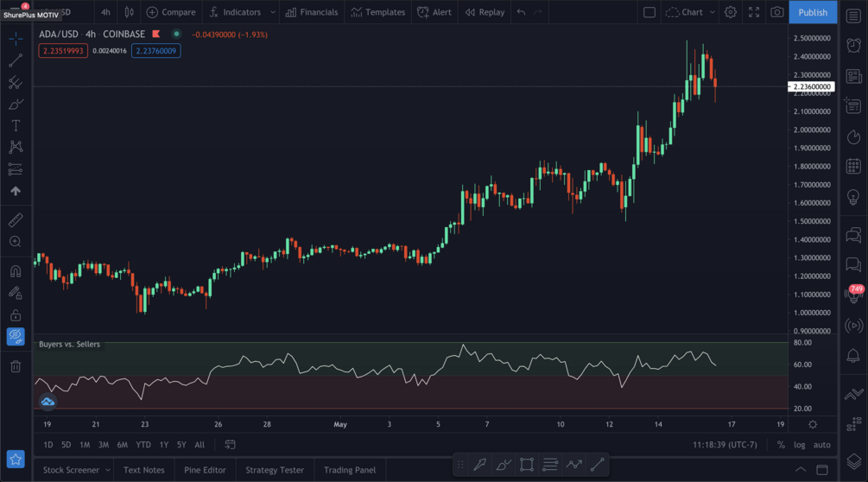Open chart settings gear in top toolbar
The height and width of the screenshot is (482, 868).
click(730, 12)
